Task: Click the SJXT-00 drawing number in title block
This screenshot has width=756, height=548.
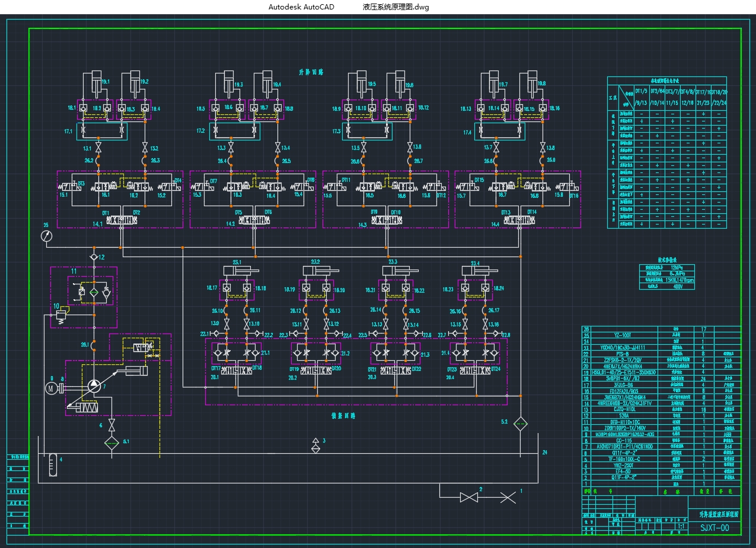Action: click(714, 527)
